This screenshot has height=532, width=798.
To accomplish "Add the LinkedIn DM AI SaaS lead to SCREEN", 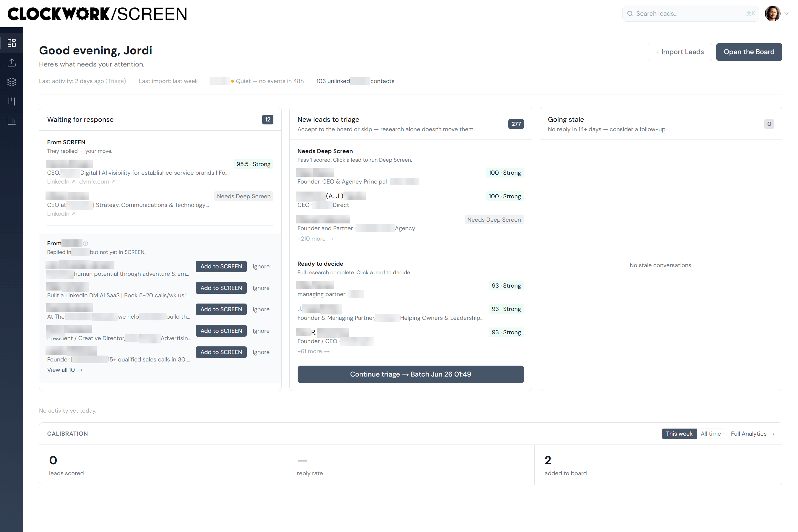I will [221, 288].
